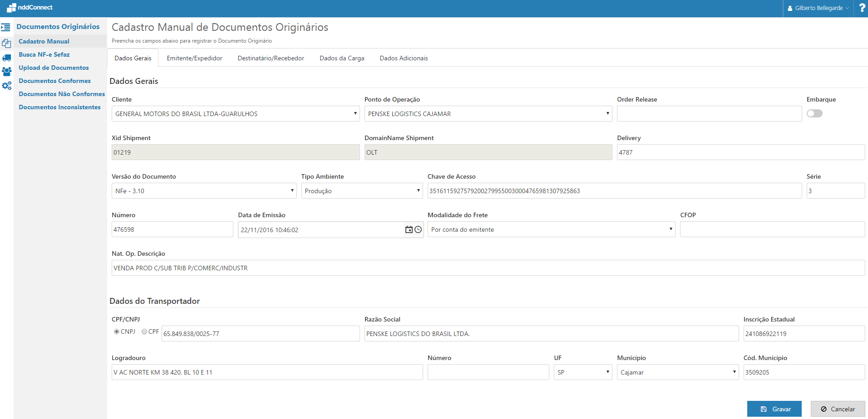Expand Modalidade do Frete dropdown

[551, 229]
